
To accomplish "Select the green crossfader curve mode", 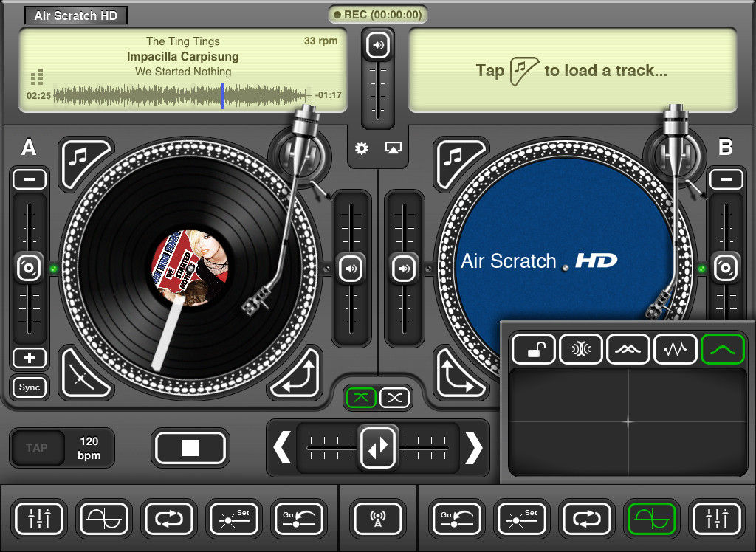I will click(x=362, y=398).
